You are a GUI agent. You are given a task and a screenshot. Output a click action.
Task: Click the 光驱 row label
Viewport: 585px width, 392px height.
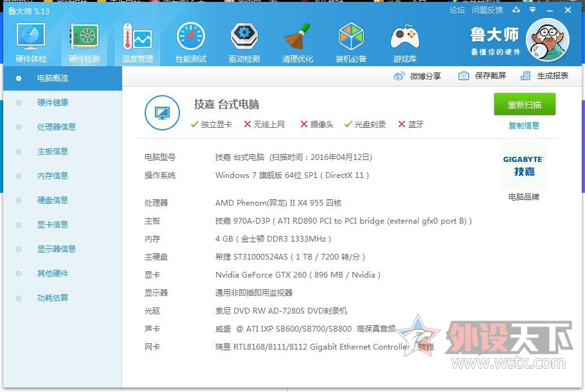pos(152,310)
